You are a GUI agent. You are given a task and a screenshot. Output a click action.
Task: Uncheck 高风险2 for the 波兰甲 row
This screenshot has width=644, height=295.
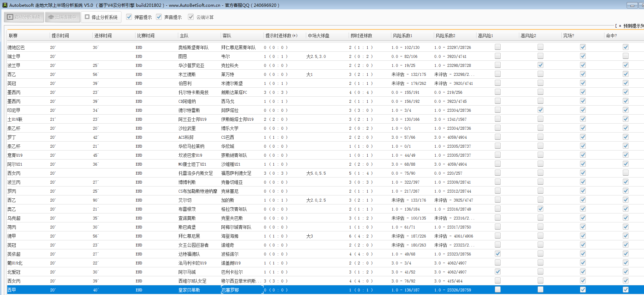click(x=540, y=65)
